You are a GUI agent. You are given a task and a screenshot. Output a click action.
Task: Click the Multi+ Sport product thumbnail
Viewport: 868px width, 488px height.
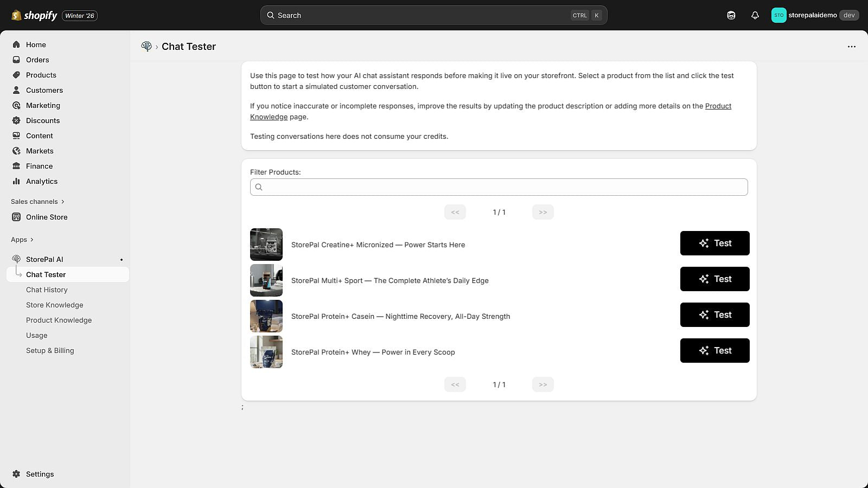pyautogui.click(x=266, y=280)
